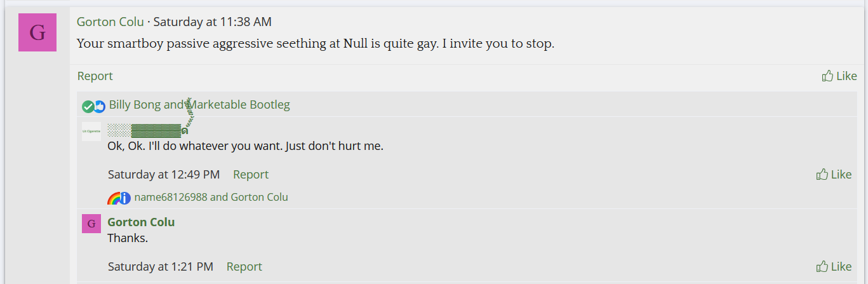Open bold Gorton Colu name above Thanks
The image size is (868, 284).
pos(141,222)
